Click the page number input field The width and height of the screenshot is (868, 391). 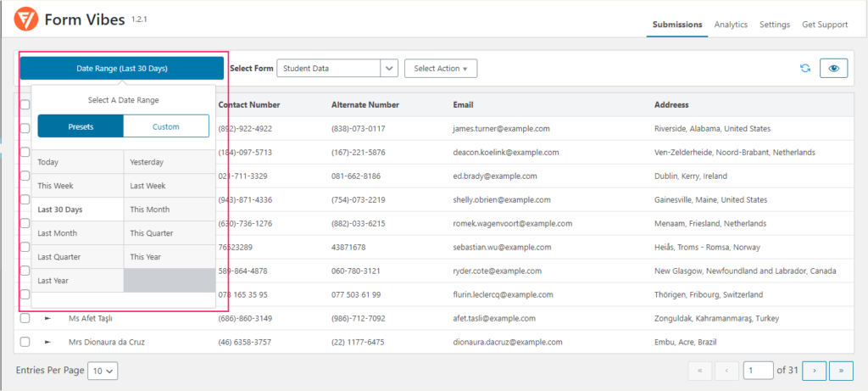[759, 371]
